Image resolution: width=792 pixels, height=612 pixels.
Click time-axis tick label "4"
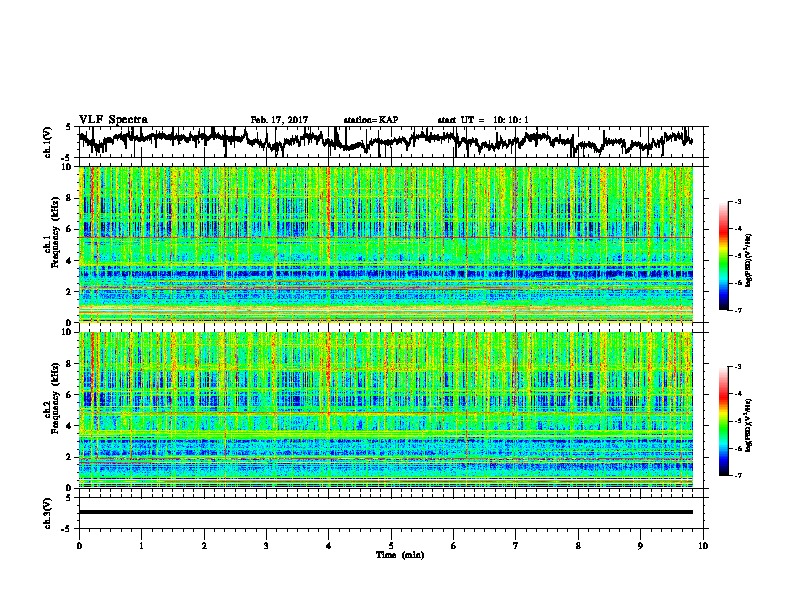tap(328, 546)
